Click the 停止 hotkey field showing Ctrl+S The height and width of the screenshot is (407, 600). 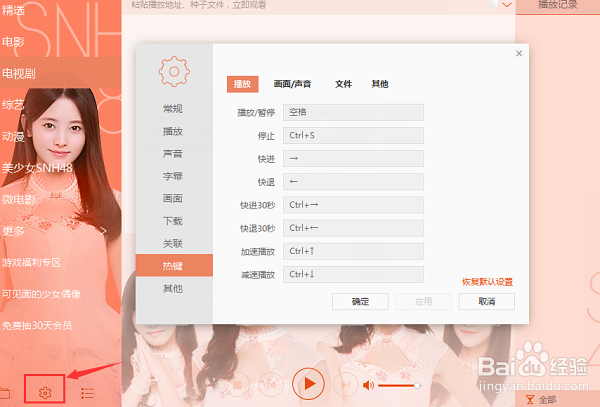click(x=353, y=135)
